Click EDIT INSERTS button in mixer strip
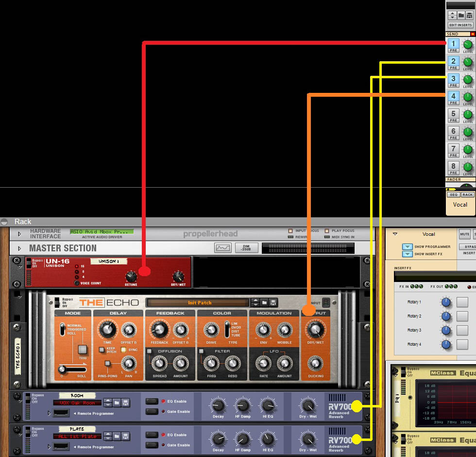 460,25
